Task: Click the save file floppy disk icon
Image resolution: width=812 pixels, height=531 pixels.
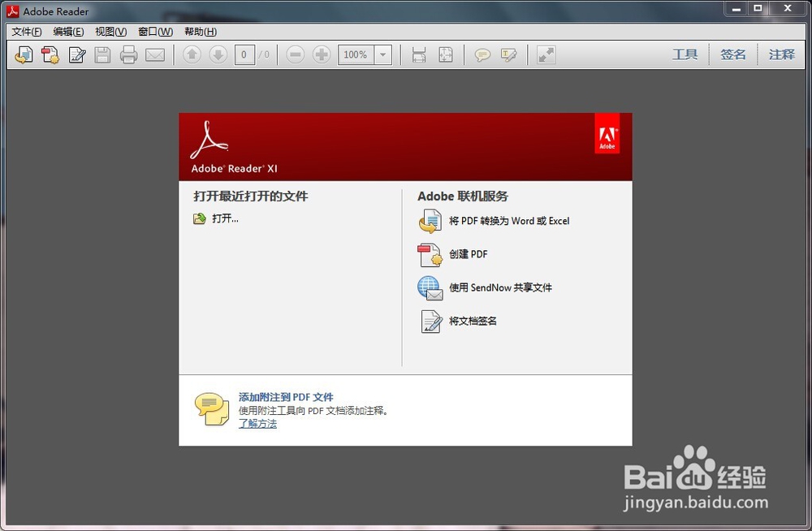Action: (102, 54)
